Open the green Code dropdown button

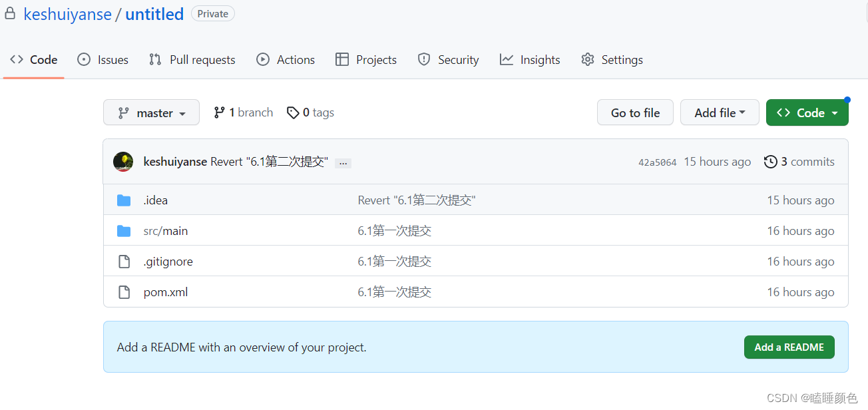pos(807,112)
